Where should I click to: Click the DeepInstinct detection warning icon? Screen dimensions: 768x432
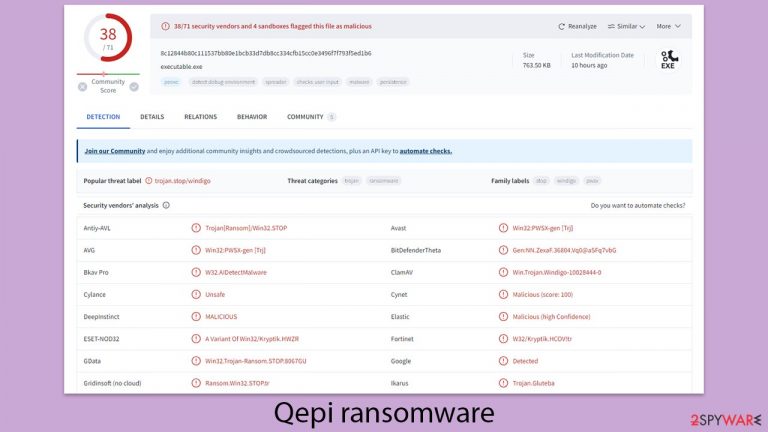point(196,316)
